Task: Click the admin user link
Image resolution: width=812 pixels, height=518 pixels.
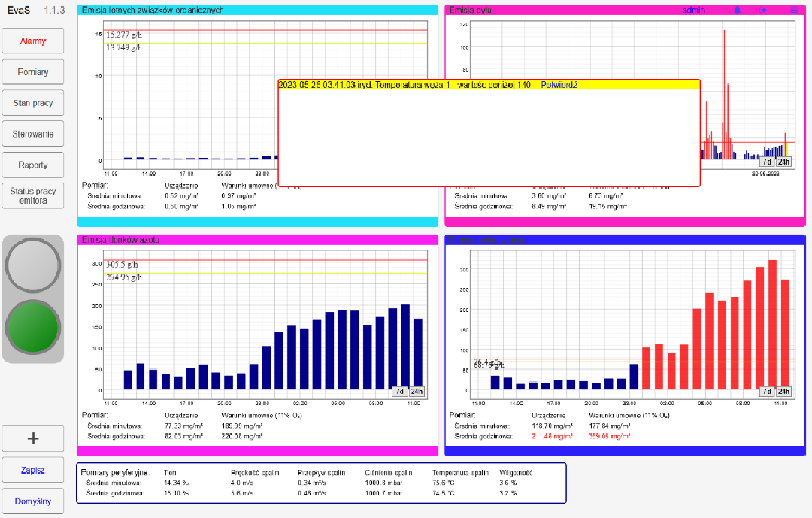Action: (x=695, y=10)
